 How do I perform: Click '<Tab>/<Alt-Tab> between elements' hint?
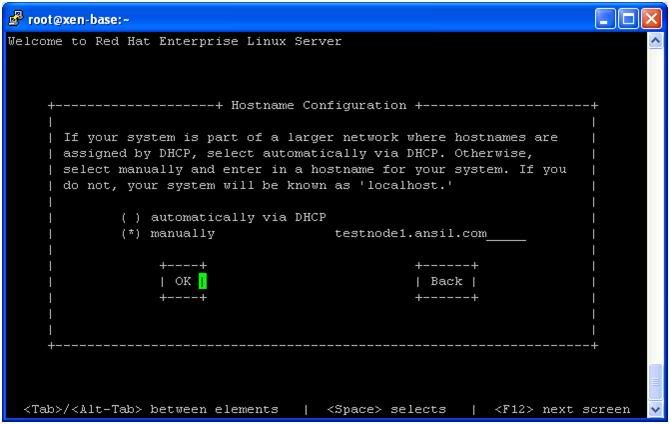[x=151, y=409]
